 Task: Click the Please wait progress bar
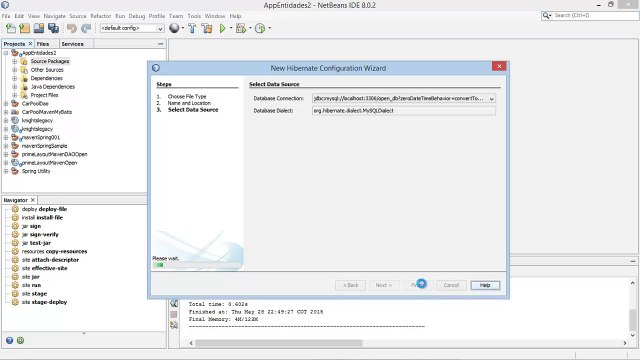pos(197,265)
